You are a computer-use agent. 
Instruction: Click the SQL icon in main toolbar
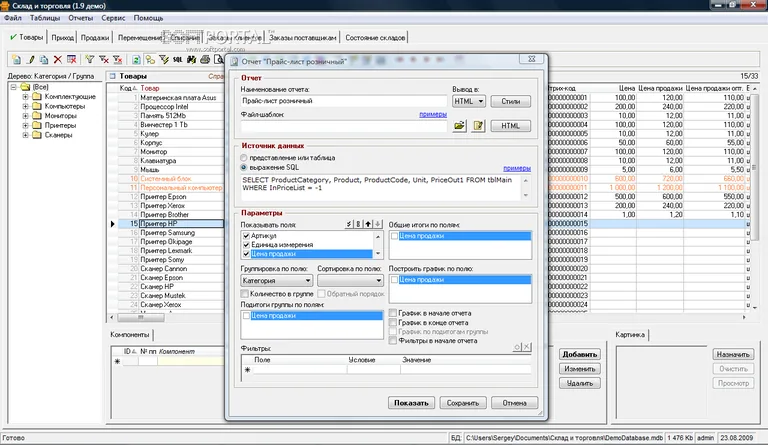click(x=176, y=59)
